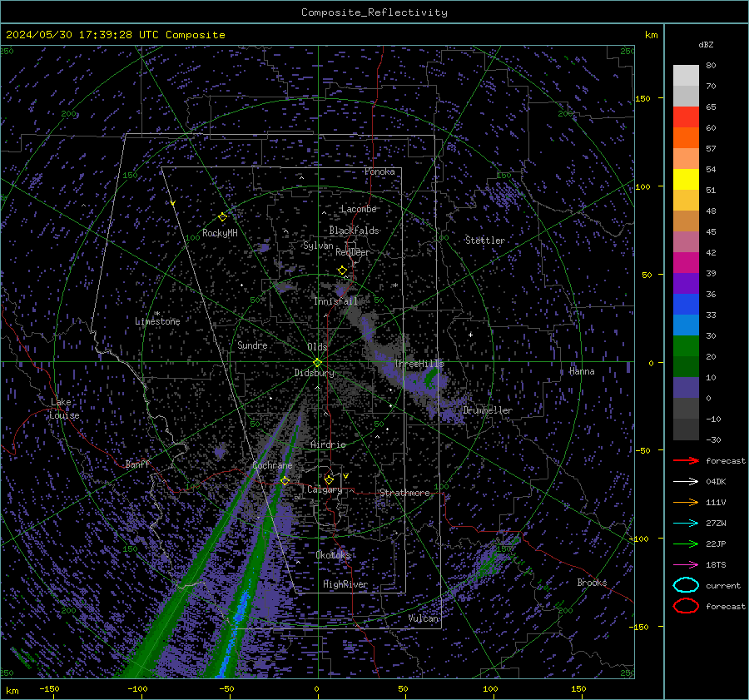Select the cyan current oval icon
The image size is (749, 700).
click(686, 585)
